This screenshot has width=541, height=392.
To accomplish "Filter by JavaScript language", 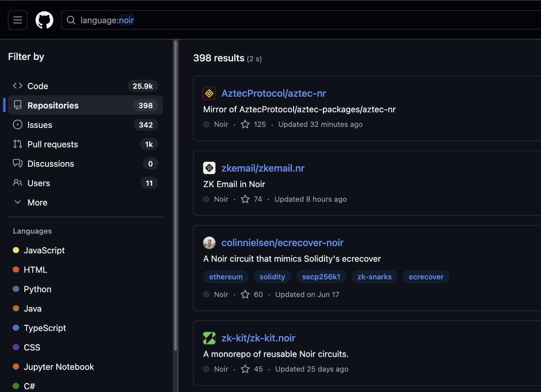I will (x=44, y=251).
